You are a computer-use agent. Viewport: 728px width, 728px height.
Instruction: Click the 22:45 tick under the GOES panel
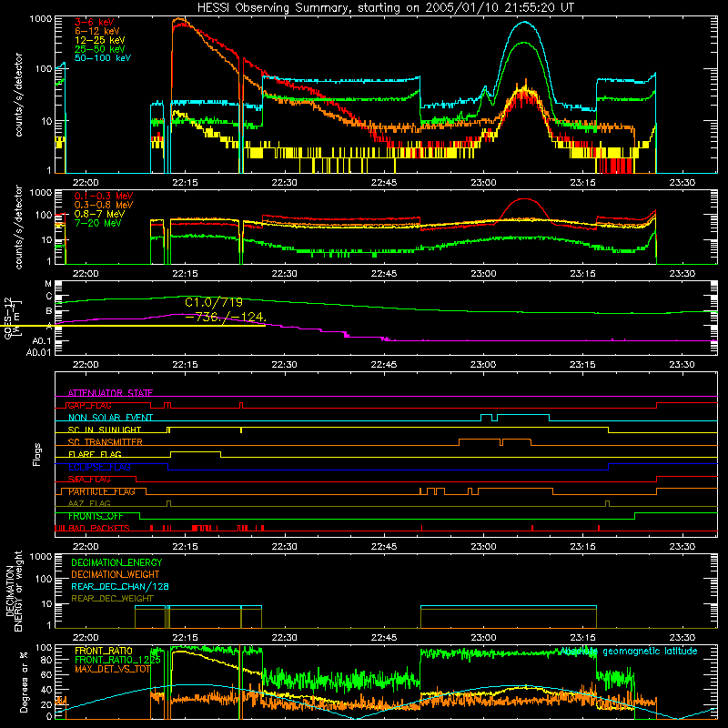click(384, 365)
